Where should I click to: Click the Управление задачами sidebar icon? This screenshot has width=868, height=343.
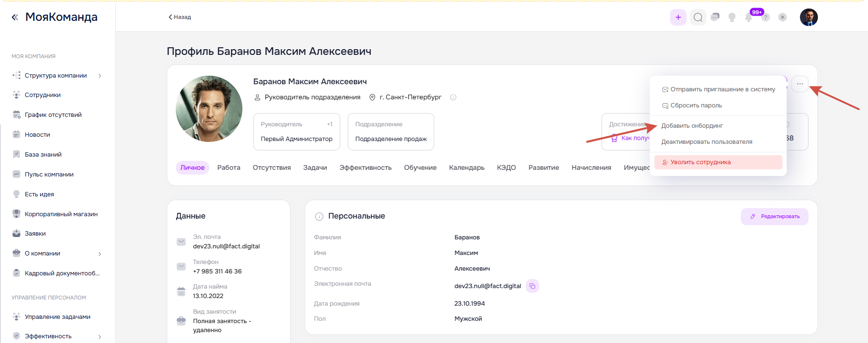tap(17, 317)
